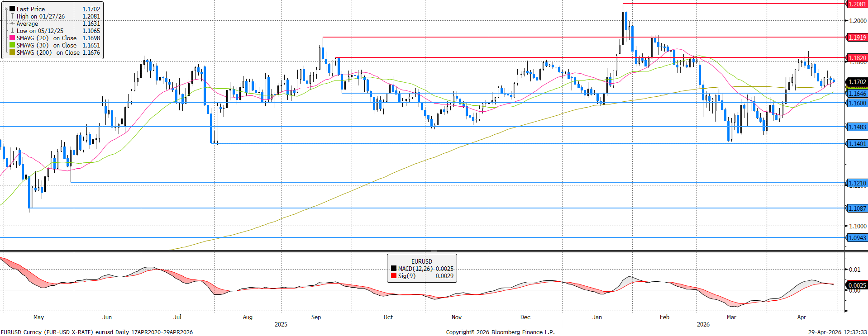Select the red 1.1820 resistance level tag

[856, 58]
